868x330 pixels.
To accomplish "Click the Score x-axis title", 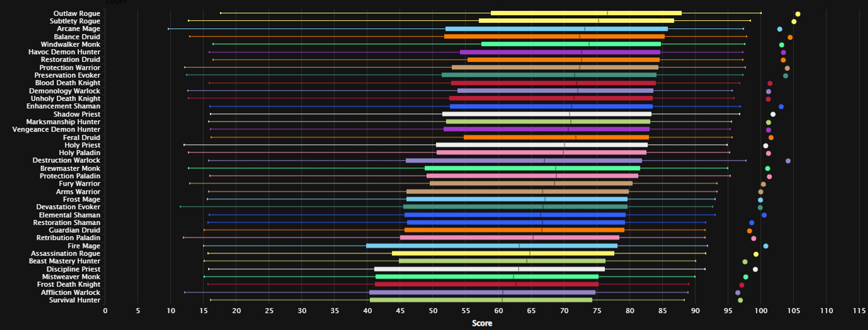I will (482, 323).
